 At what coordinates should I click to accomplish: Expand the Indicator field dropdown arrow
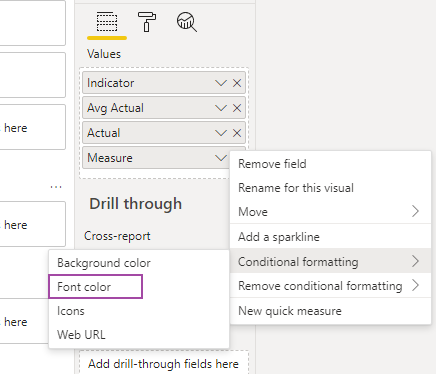(x=221, y=83)
